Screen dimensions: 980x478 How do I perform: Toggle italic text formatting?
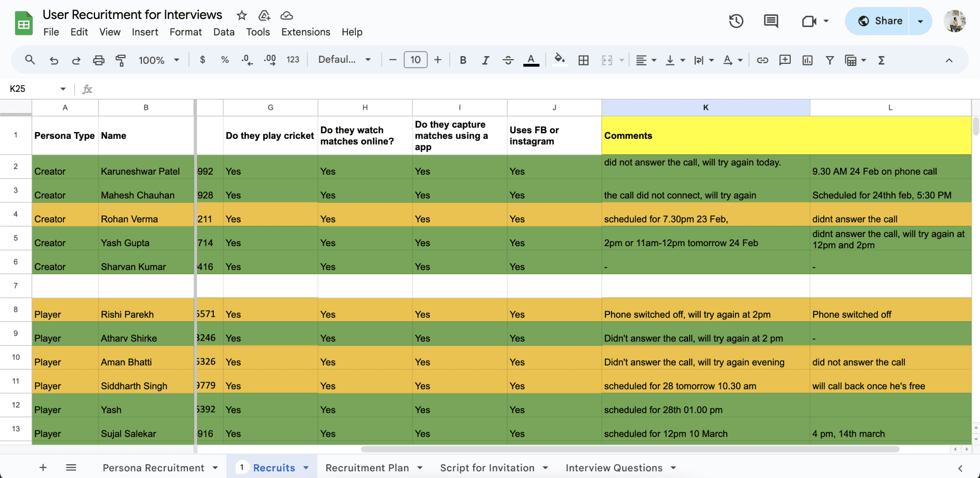pyautogui.click(x=485, y=60)
